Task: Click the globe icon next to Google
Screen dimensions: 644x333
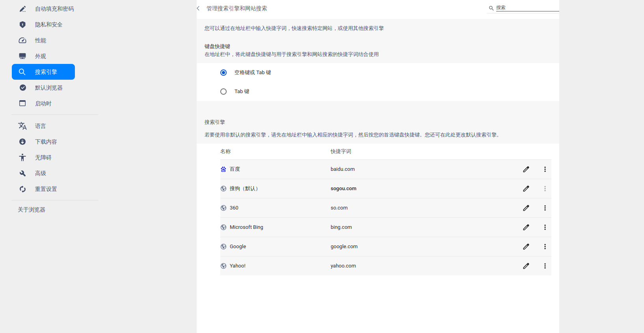Action: coord(223,247)
